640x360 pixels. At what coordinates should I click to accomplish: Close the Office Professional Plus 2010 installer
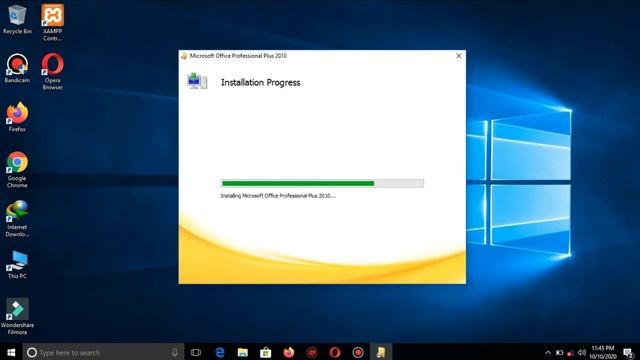pos(458,56)
